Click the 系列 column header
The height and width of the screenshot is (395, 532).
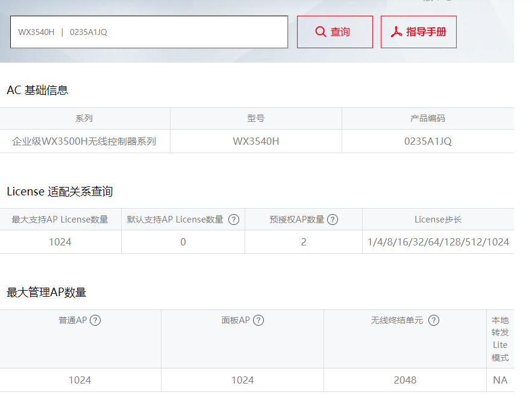coord(84,119)
